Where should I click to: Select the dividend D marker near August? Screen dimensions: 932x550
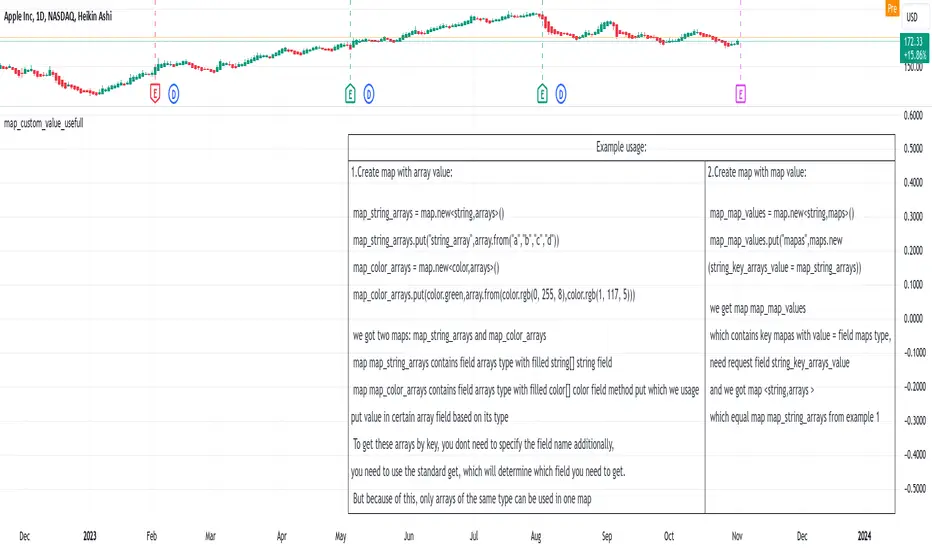pos(562,94)
